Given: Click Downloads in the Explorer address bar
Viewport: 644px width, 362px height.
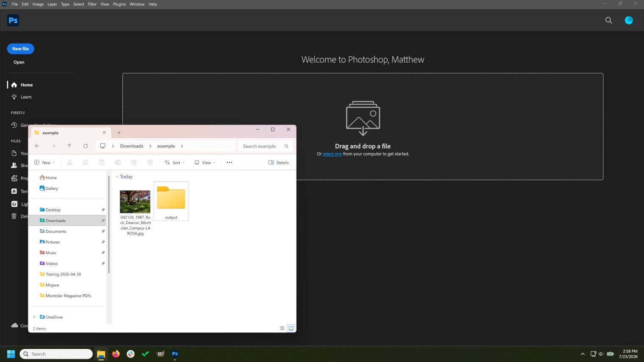Looking at the screenshot, I should pos(132,146).
